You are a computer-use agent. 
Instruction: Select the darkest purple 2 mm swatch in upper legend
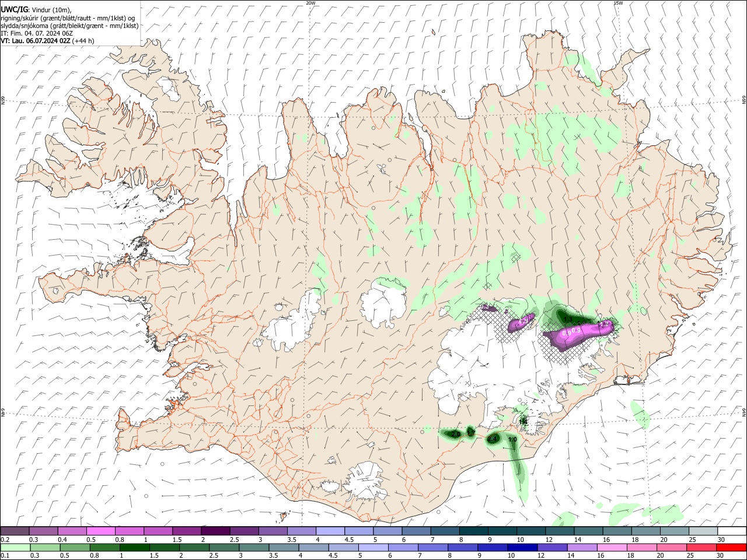(x=215, y=531)
